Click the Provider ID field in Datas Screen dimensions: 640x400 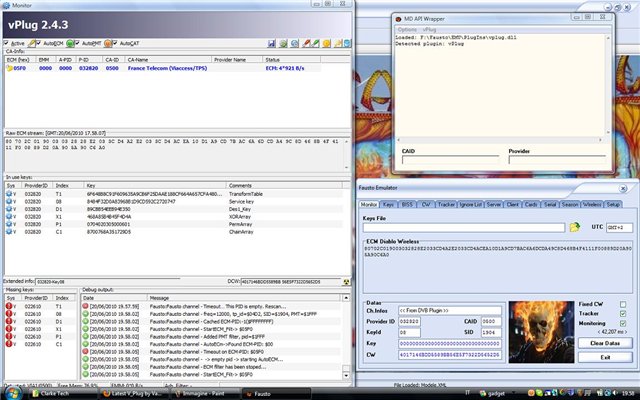pyautogui.click(x=409, y=322)
